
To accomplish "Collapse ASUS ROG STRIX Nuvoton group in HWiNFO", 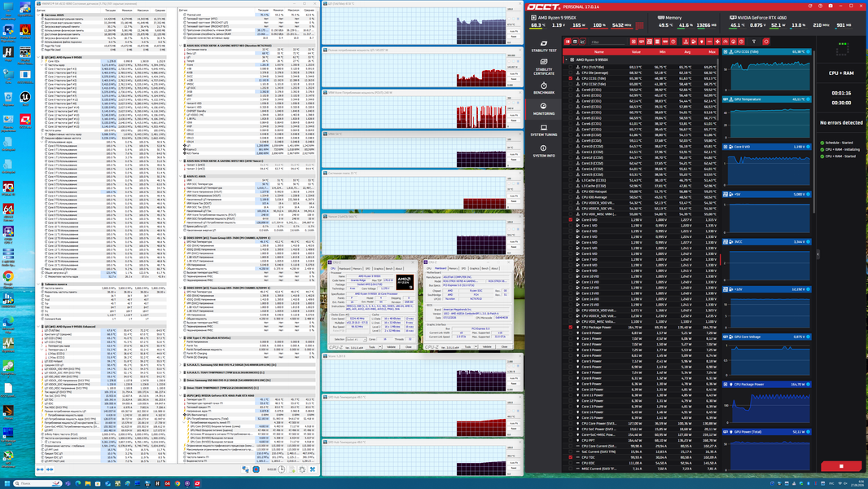I will pyautogui.click(x=182, y=46).
